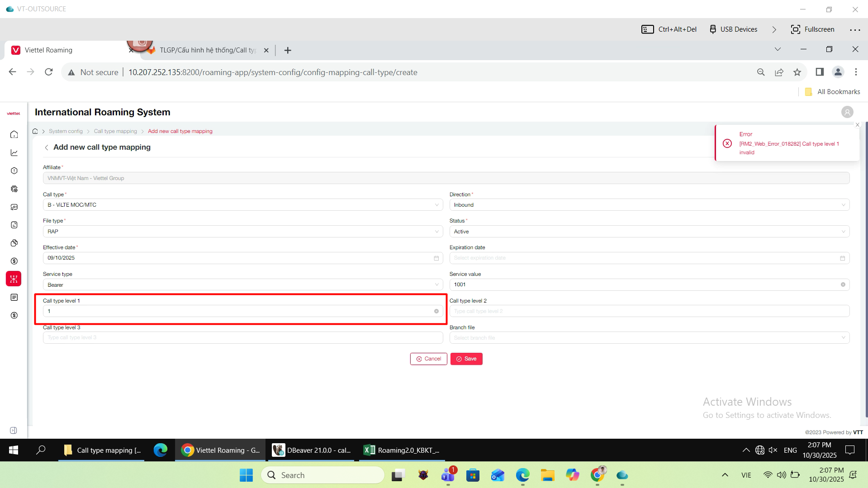The height and width of the screenshot is (488, 868).
Task: Expand the Status dropdown showing Active
Action: pos(649,232)
